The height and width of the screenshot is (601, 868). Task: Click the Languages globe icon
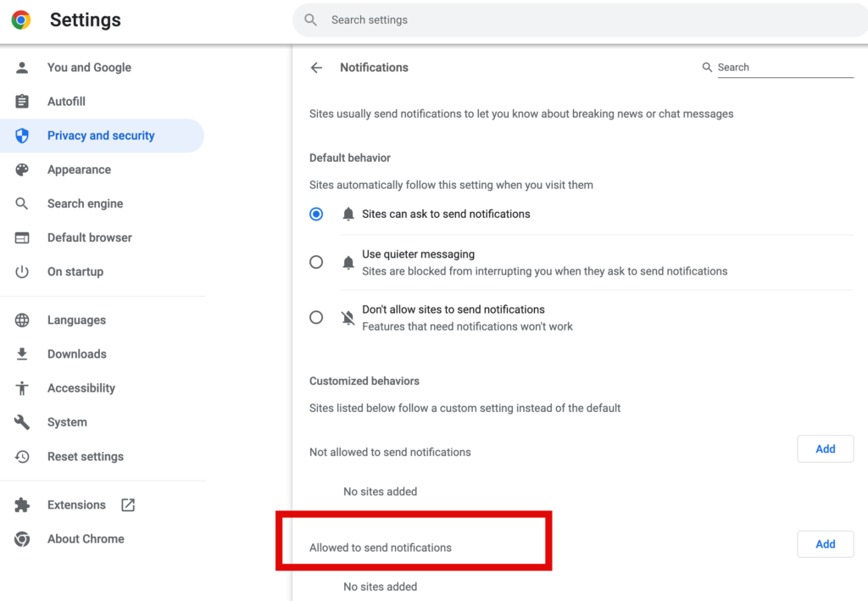22,320
